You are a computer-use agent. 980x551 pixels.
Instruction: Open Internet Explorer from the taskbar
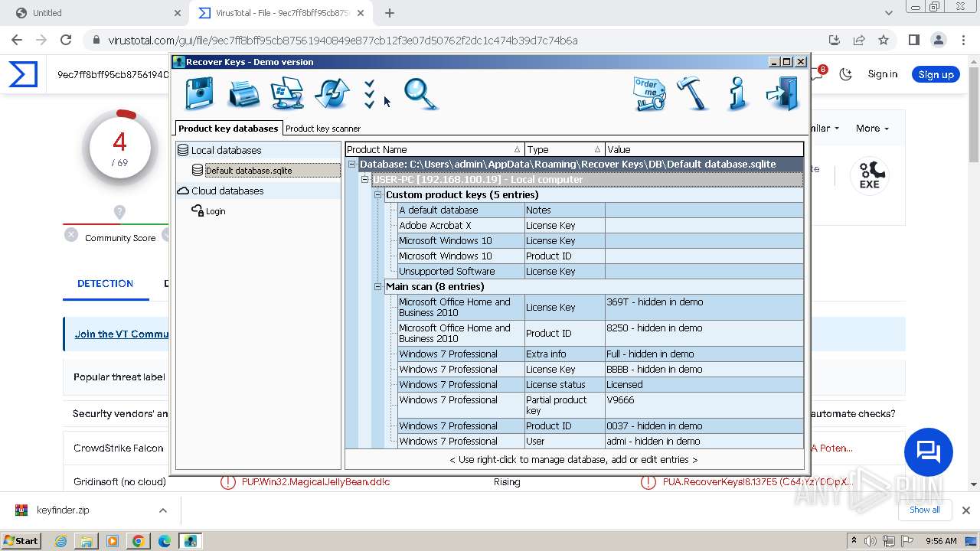tap(60, 540)
